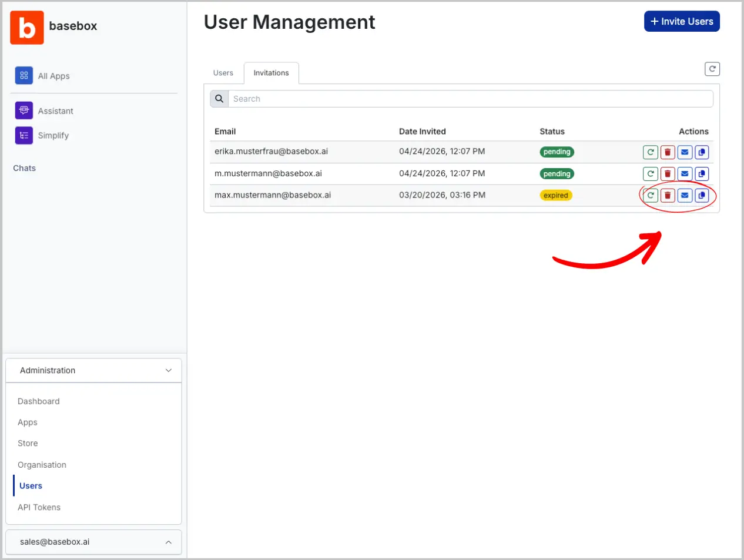Switch to the Users tab
Screen dimensions: 744x560
[223, 73]
